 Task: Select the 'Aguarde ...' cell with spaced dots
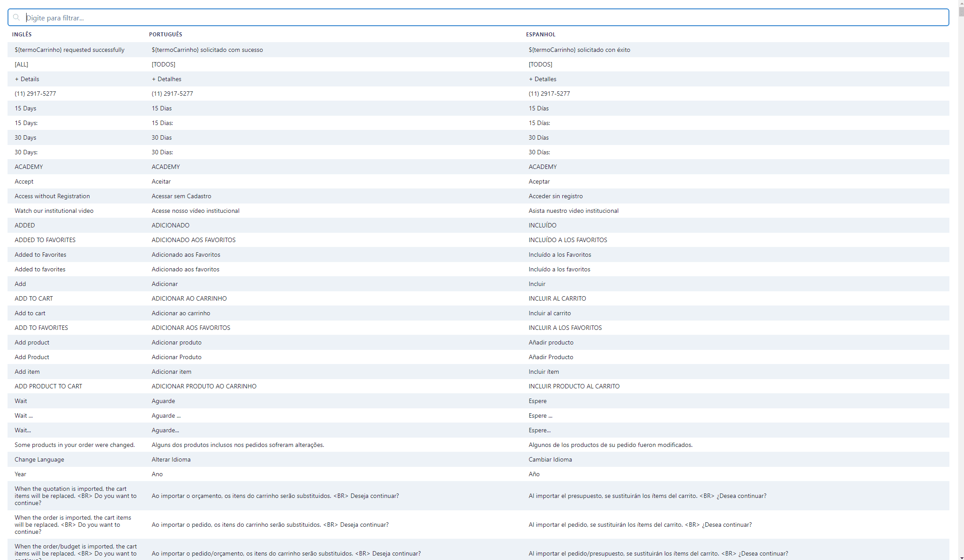[166, 415]
